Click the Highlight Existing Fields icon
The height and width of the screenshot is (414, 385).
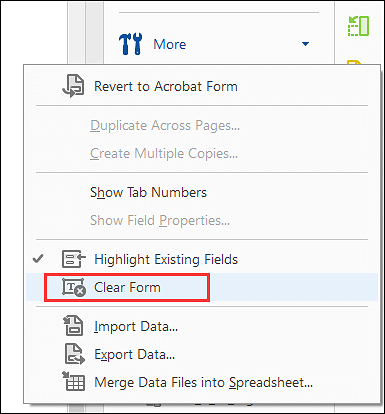pos(73,259)
